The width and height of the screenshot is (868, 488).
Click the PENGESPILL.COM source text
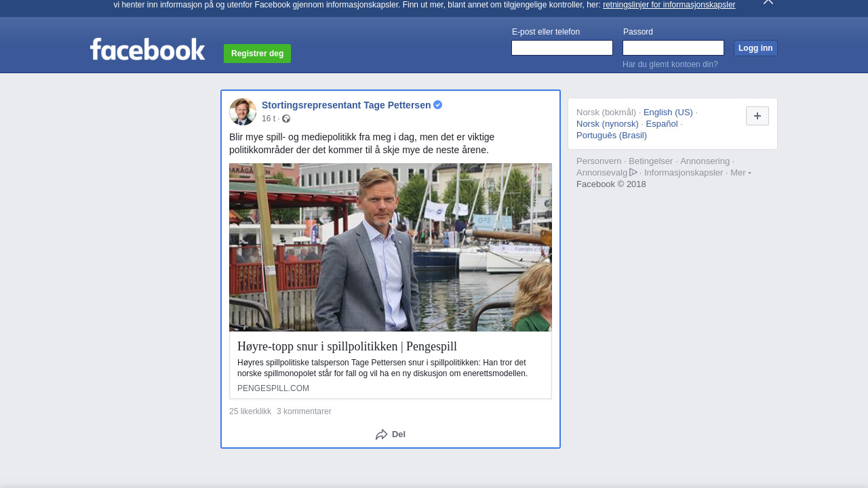click(x=273, y=388)
